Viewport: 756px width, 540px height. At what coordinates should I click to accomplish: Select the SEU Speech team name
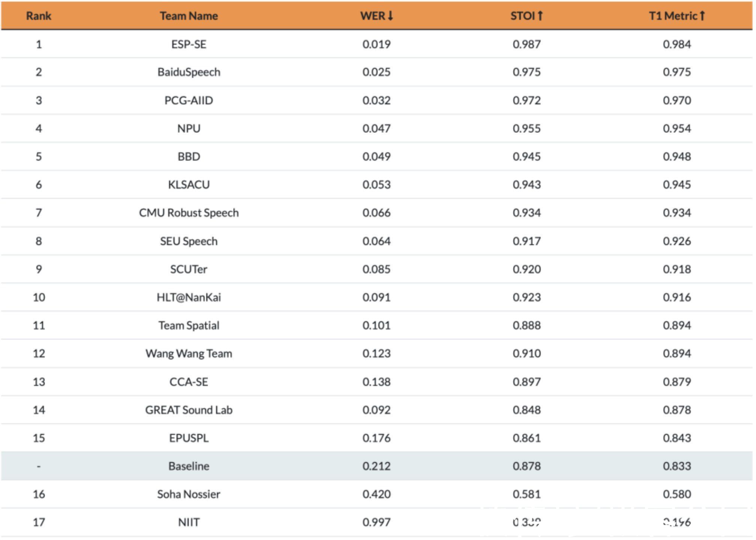pos(189,241)
